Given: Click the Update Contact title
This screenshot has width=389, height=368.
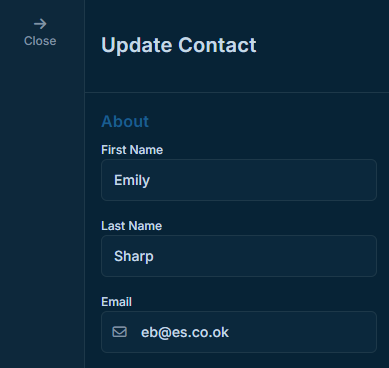Looking at the screenshot, I should pyautogui.click(x=179, y=45).
